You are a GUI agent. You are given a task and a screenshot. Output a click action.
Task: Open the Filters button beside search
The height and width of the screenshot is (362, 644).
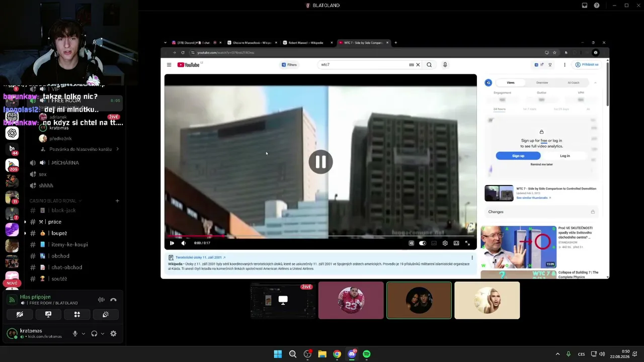(x=290, y=65)
